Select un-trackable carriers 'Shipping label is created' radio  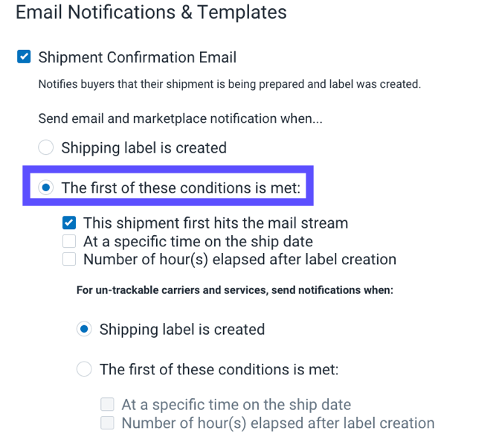(85, 329)
